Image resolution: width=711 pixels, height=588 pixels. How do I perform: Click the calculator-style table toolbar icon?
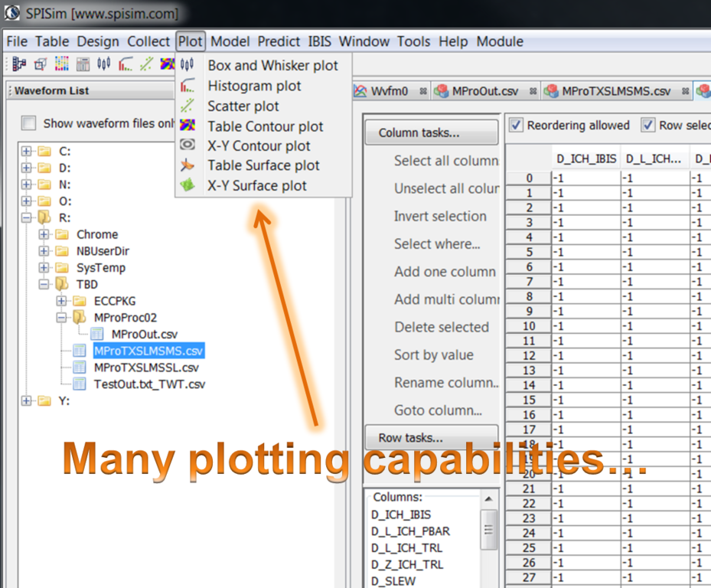[x=83, y=64]
